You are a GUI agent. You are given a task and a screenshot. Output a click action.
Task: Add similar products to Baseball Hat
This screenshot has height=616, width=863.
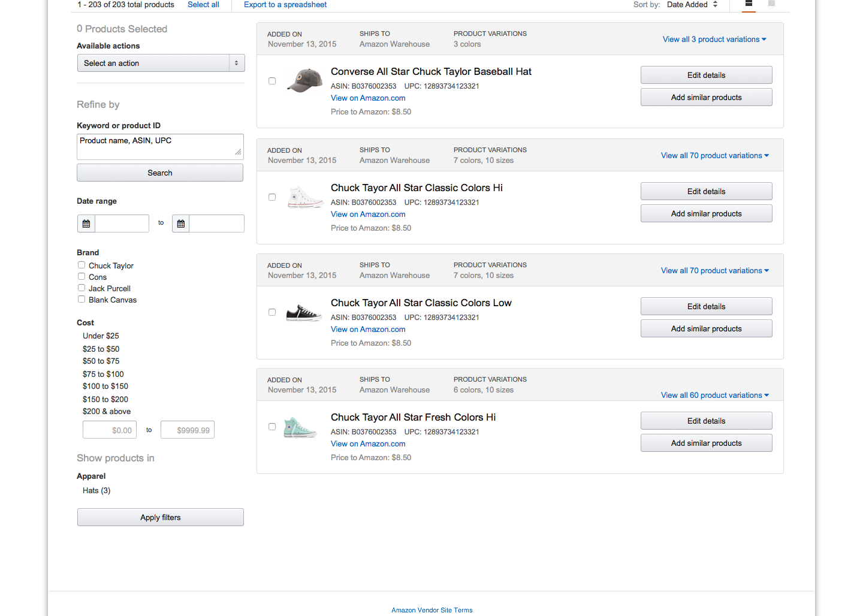[x=707, y=97]
